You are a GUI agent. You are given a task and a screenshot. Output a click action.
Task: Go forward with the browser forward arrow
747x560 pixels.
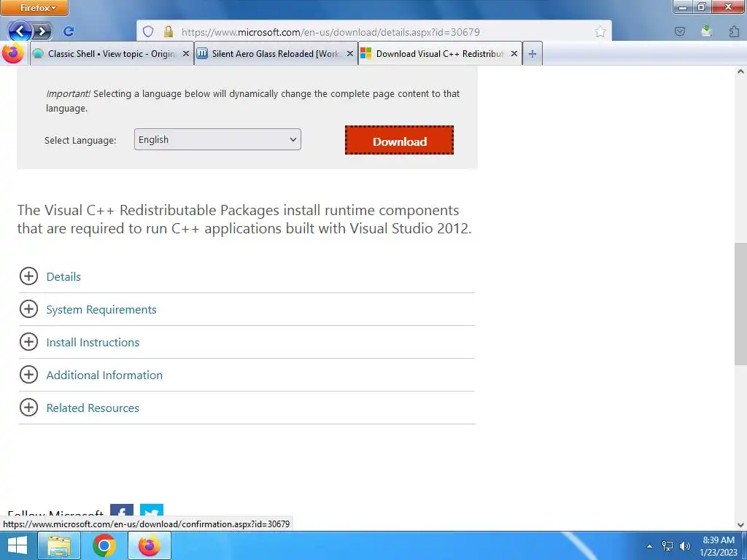coord(43,32)
